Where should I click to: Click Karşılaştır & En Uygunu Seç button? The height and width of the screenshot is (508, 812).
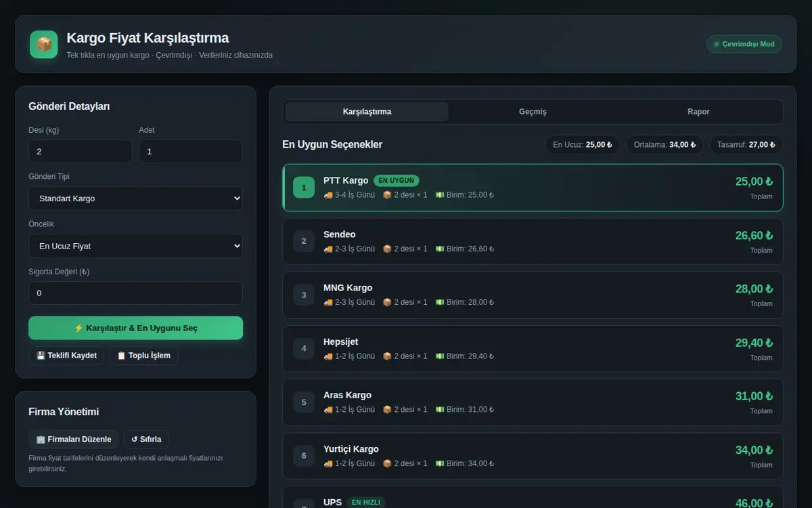(135, 328)
